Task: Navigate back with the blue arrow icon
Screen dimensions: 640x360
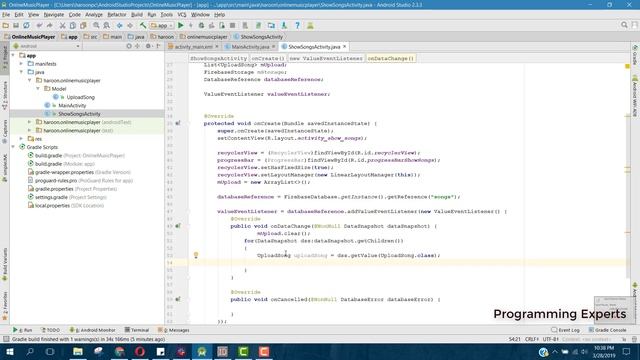Action: [x=120, y=25]
